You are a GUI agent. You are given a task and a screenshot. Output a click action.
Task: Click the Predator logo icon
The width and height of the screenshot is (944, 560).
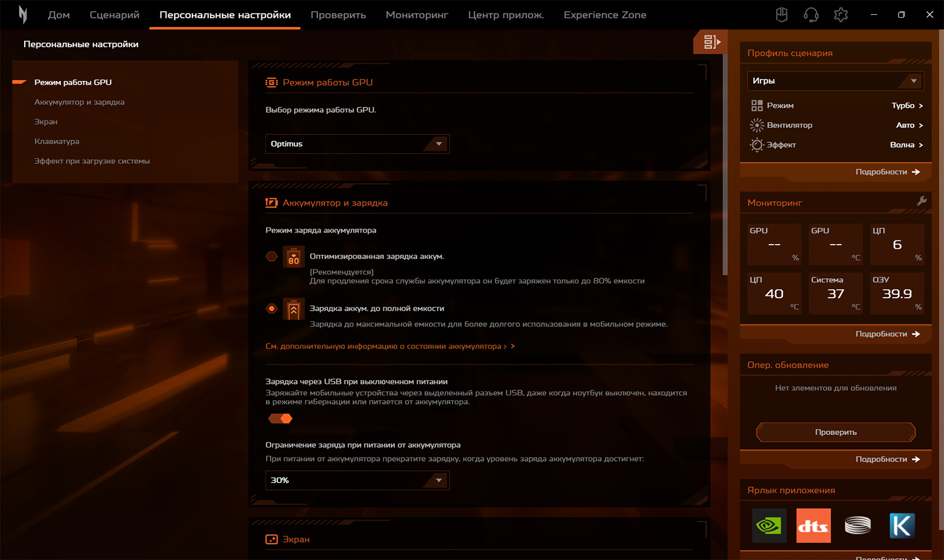pyautogui.click(x=22, y=15)
